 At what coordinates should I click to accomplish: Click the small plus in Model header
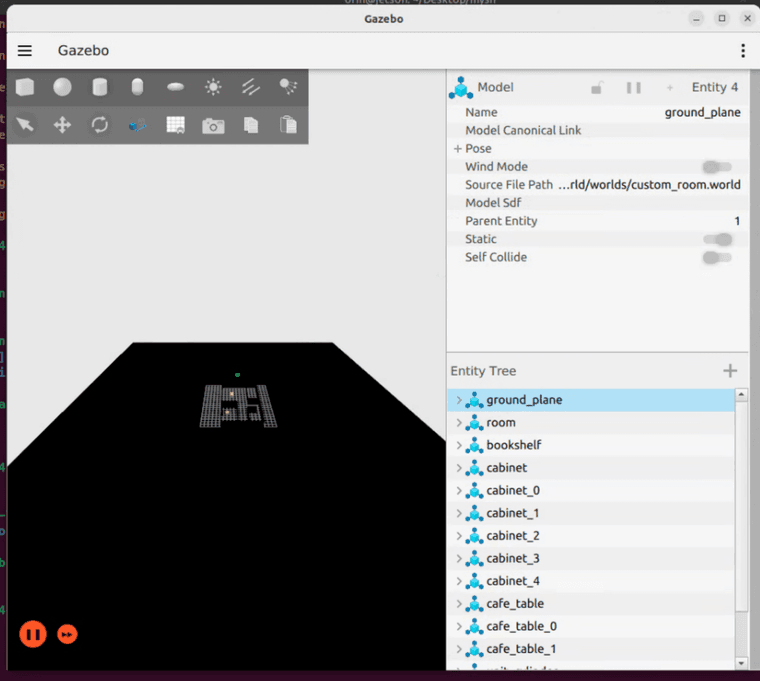pyautogui.click(x=670, y=88)
